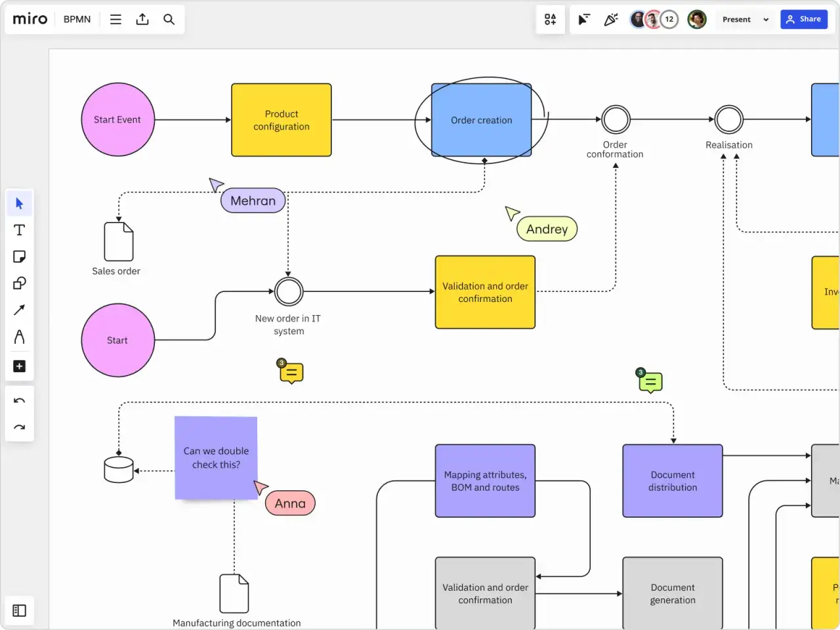Select the Document generation box
The width and height of the screenshot is (840, 630).
click(673, 593)
